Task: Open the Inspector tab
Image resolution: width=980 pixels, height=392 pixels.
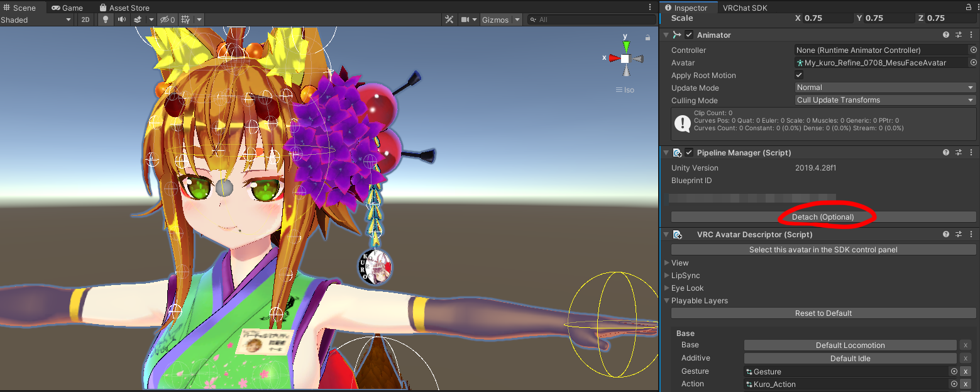Action: [x=686, y=8]
